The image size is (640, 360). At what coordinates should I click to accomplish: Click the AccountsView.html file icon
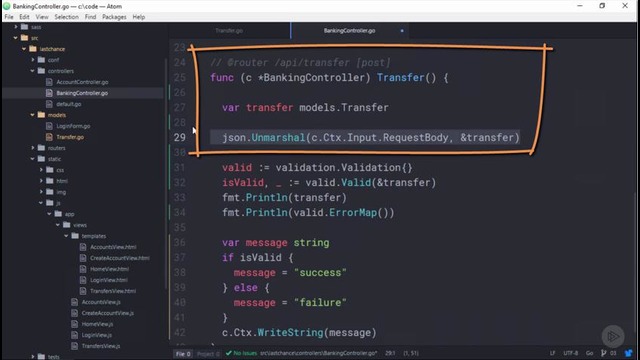tap(83, 247)
